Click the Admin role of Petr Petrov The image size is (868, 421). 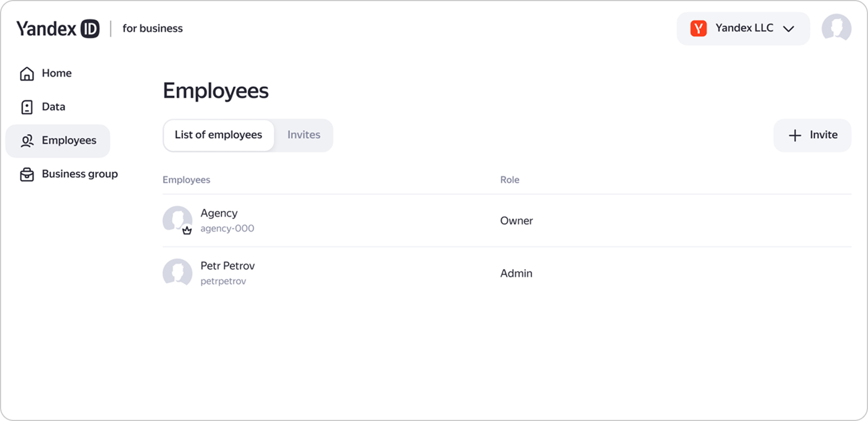coord(516,274)
